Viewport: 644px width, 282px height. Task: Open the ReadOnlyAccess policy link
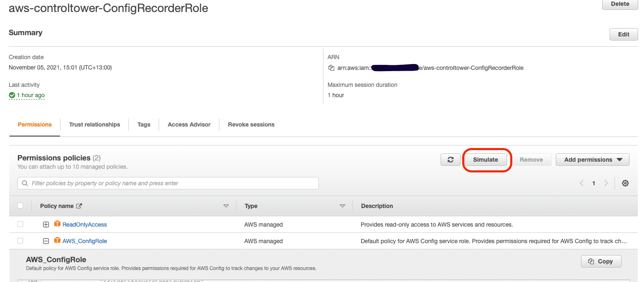pyautogui.click(x=84, y=225)
